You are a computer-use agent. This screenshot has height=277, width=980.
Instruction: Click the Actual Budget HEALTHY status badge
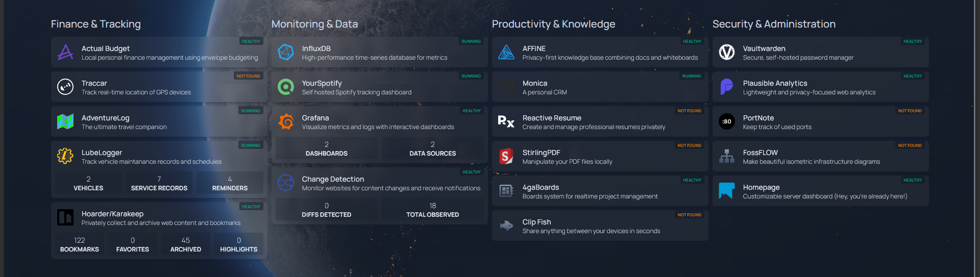pyautogui.click(x=251, y=41)
